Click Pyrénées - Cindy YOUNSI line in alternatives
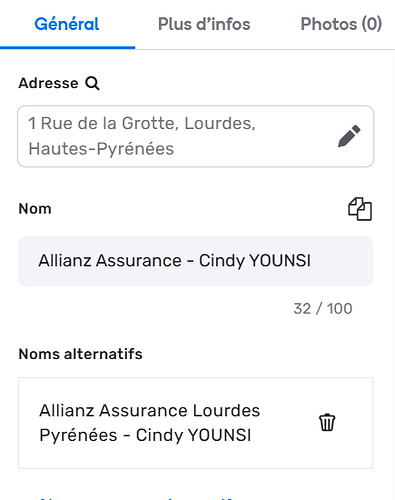Image resolution: width=395 pixels, height=500 pixels. pos(145,435)
